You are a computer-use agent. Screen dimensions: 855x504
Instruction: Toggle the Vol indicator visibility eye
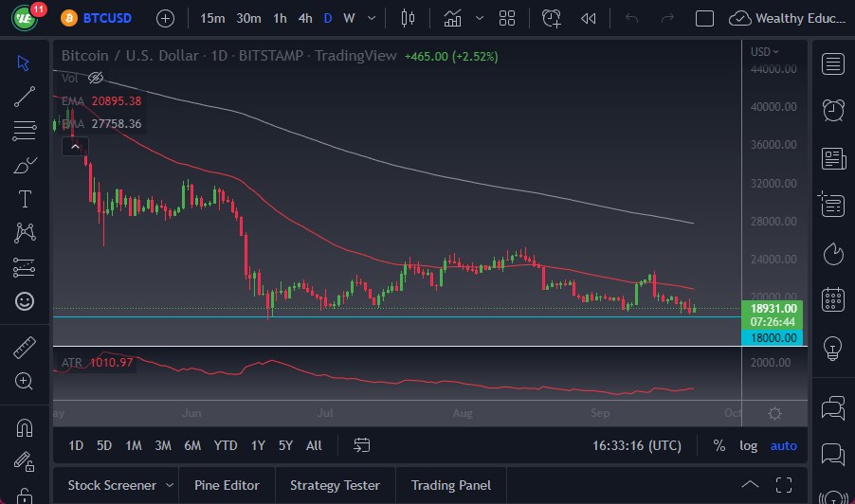pos(96,78)
